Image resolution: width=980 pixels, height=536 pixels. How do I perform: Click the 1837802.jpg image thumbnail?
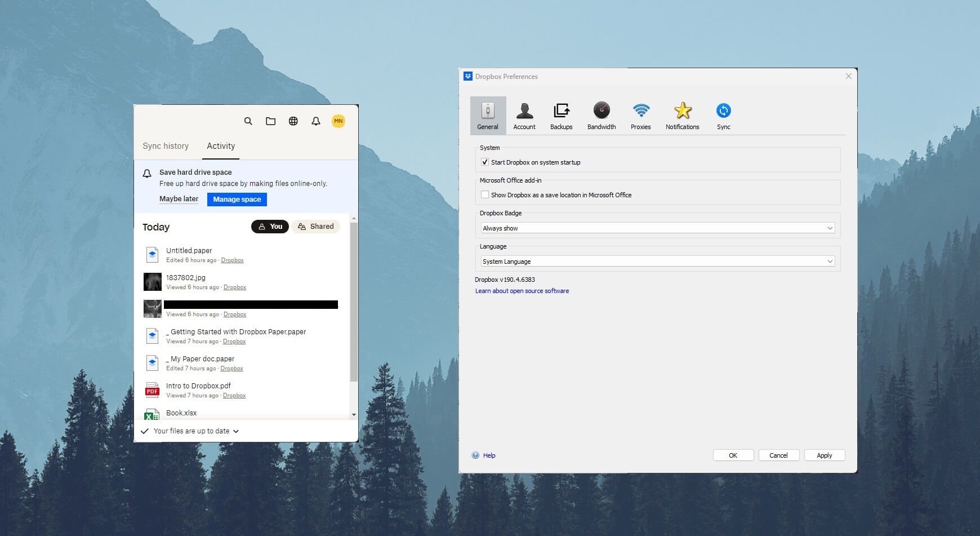click(153, 282)
